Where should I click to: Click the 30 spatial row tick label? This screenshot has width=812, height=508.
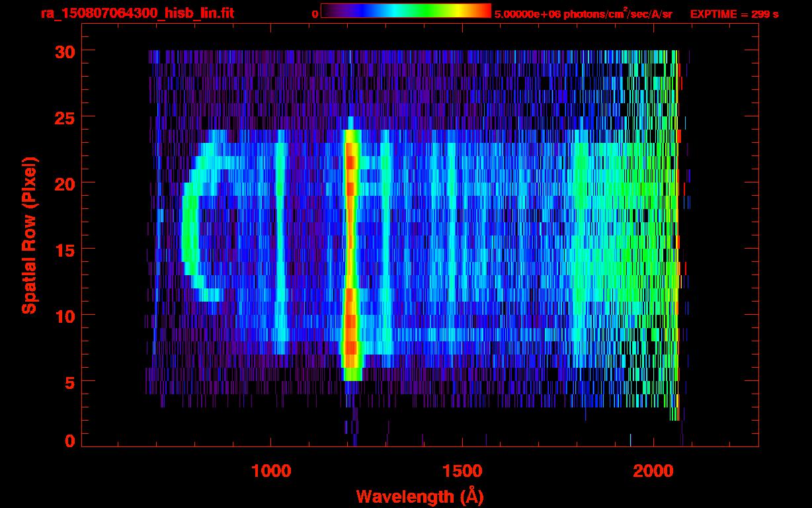[x=65, y=51]
